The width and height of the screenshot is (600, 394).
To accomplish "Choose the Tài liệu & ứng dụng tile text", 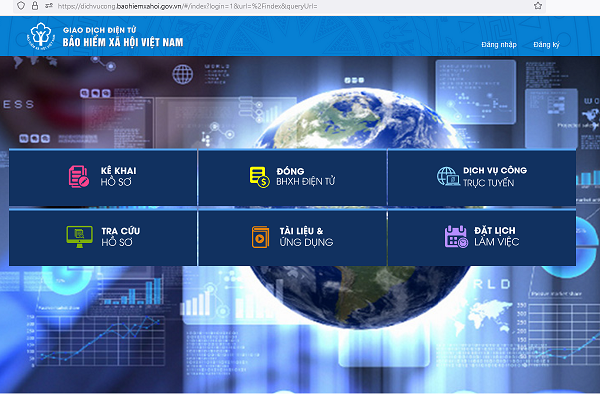I will [x=306, y=236].
